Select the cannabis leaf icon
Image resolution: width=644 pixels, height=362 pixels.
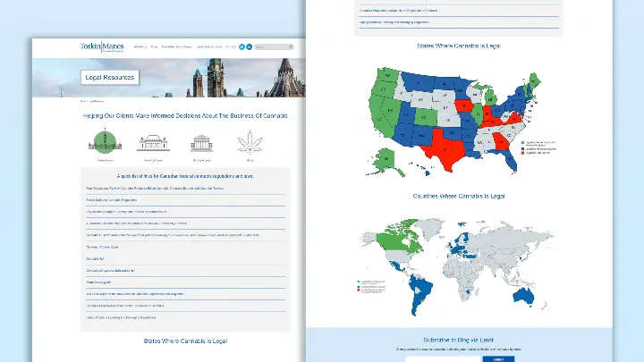pos(250,143)
